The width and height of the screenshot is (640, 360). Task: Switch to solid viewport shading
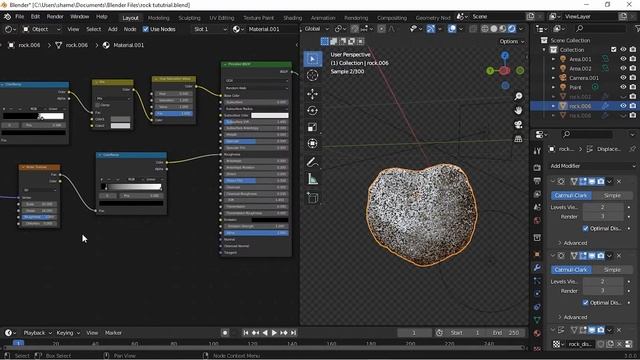coord(494,29)
